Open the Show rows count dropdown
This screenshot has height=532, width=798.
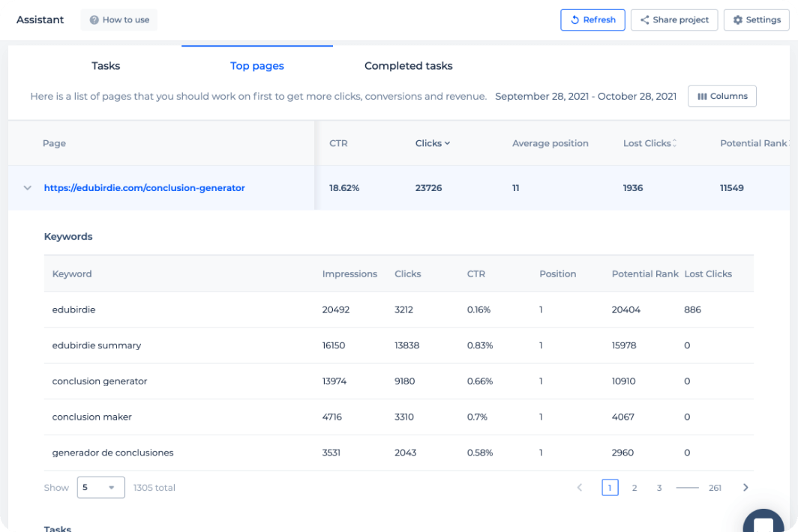pos(100,487)
